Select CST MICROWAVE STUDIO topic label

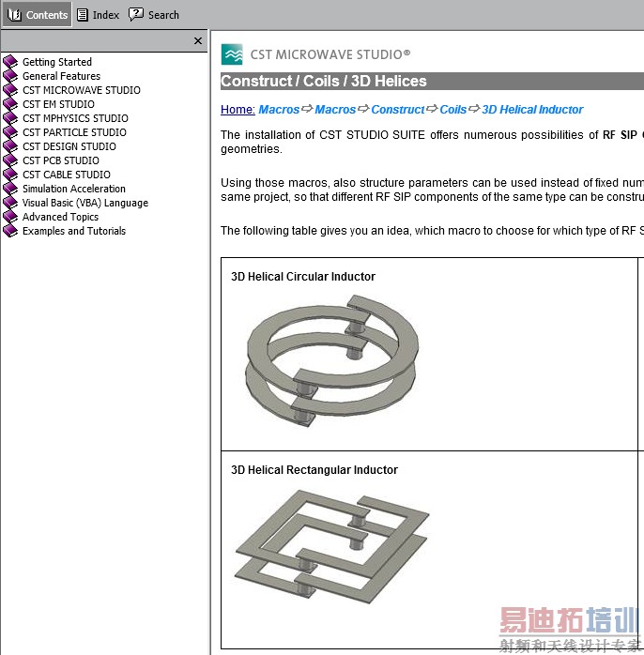[82, 90]
